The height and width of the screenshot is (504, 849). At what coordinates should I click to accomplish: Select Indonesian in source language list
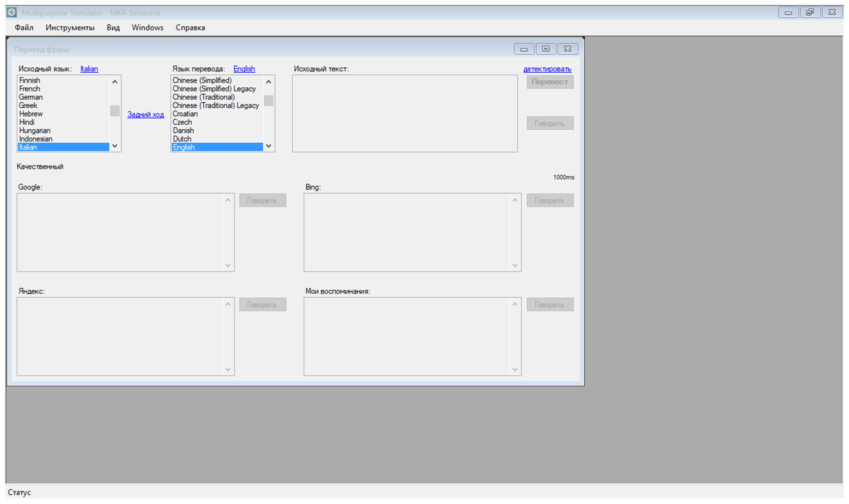64,139
